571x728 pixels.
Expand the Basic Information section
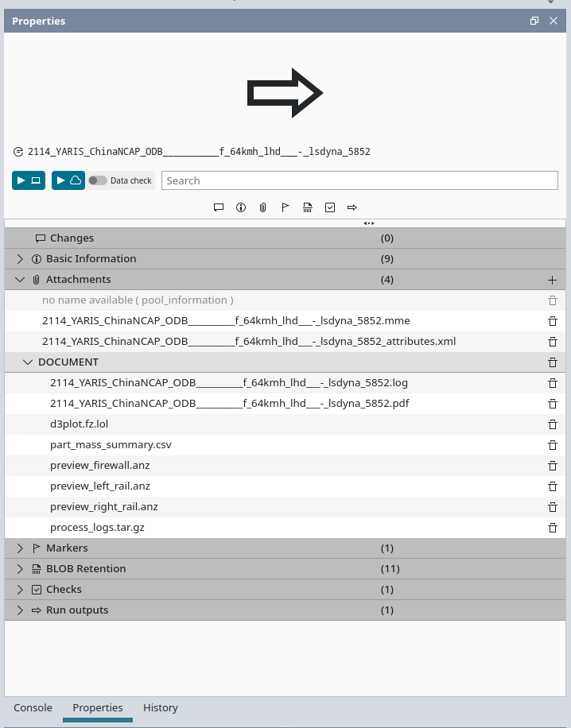[20, 259]
